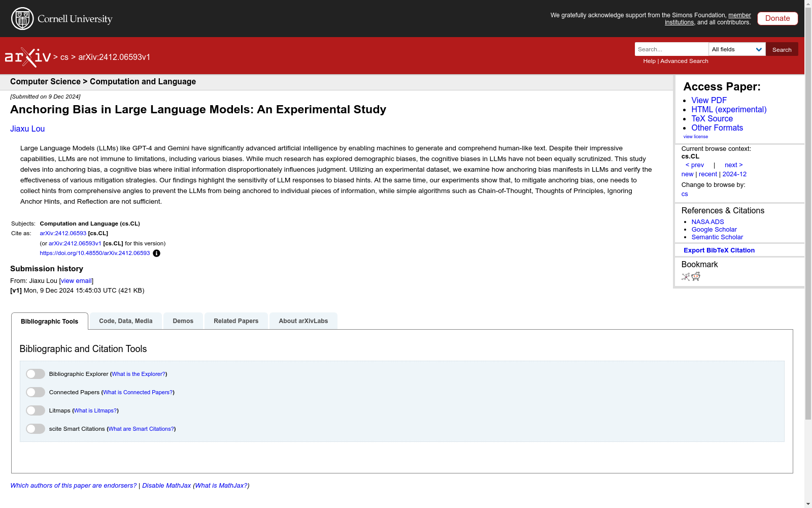Click the Cornell University seal logo
Screen dimensions: 812x508
pyautogui.click(x=21, y=18)
